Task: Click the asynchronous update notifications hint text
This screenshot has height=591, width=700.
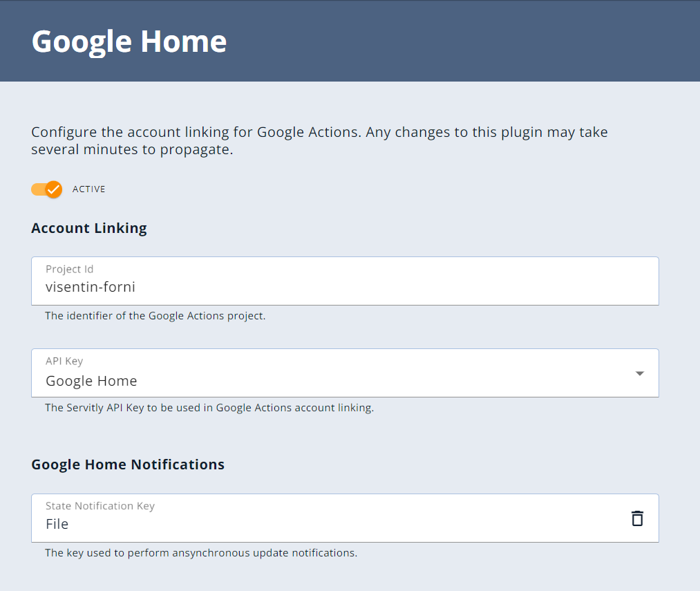Action: click(x=201, y=553)
